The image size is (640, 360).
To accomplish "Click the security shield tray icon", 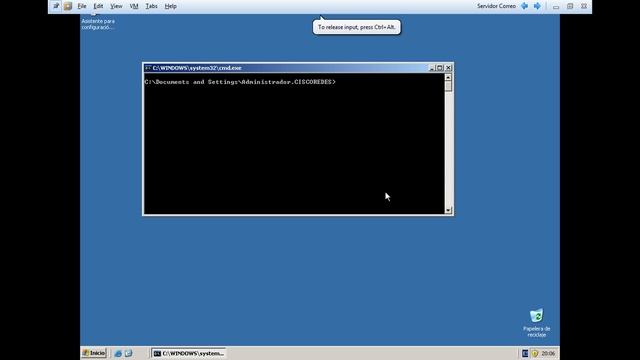I will tap(535, 353).
